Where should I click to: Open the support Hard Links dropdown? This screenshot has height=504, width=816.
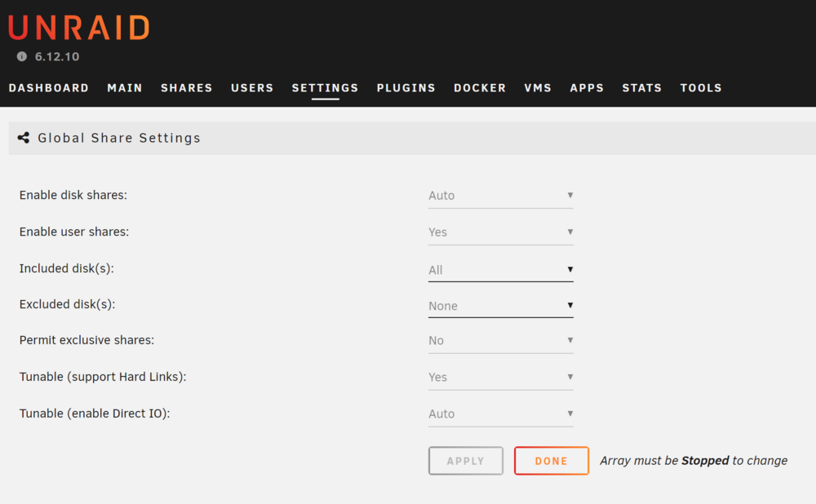tap(501, 378)
